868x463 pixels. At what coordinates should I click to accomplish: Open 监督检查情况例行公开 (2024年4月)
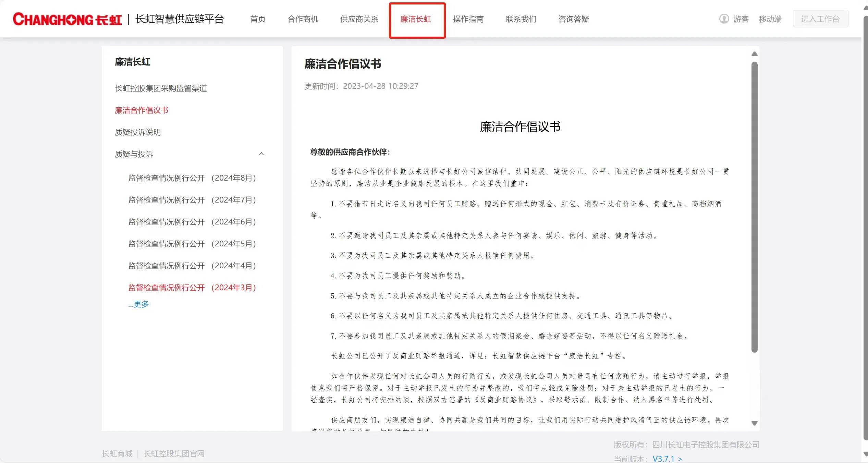click(192, 266)
